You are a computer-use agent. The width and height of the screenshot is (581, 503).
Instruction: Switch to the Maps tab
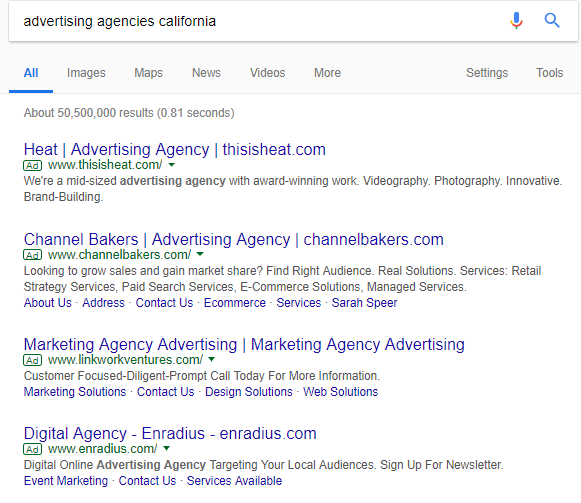pos(148,73)
